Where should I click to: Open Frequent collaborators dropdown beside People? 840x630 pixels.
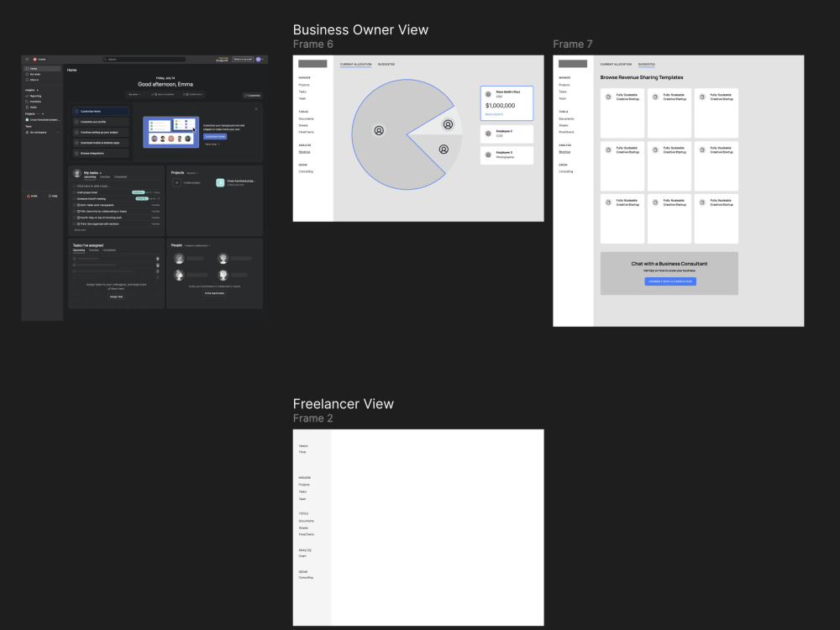click(x=197, y=246)
